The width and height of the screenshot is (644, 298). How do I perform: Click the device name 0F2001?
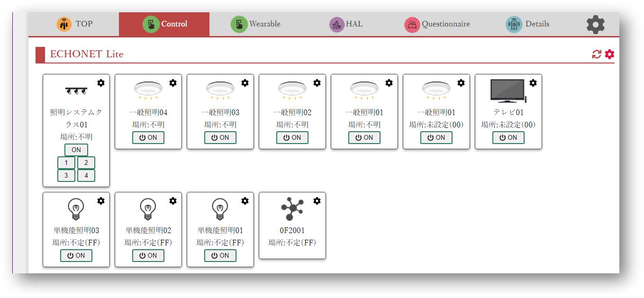[x=292, y=231]
